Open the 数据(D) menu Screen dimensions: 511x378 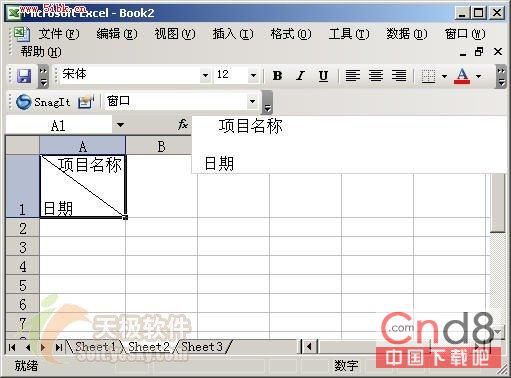pyautogui.click(x=407, y=34)
